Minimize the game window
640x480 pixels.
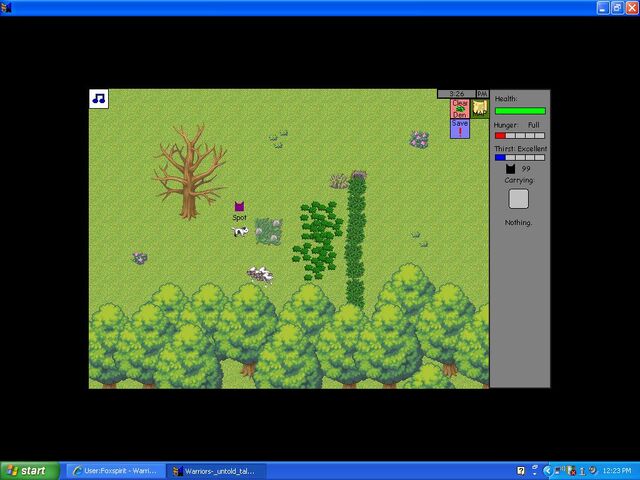pos(603,7)
